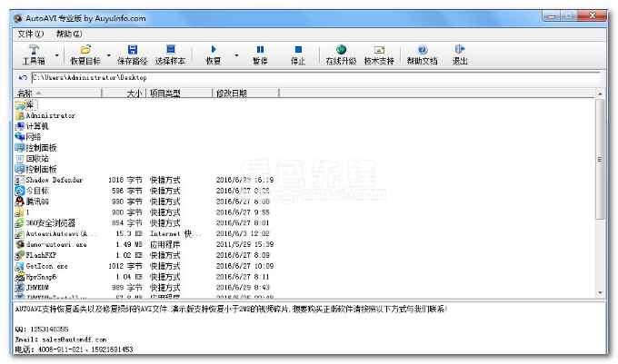This screenshot has width=618, height=364.
Task: Select the Shadow Defender shortcut icon
Action: click(20, 181)
